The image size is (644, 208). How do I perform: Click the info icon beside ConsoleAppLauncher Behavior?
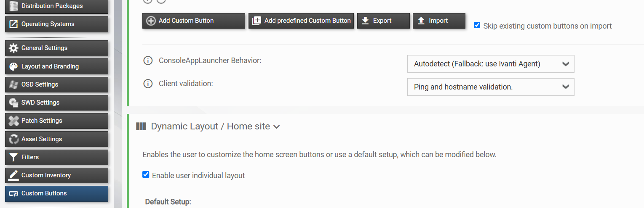pos(148,61)
